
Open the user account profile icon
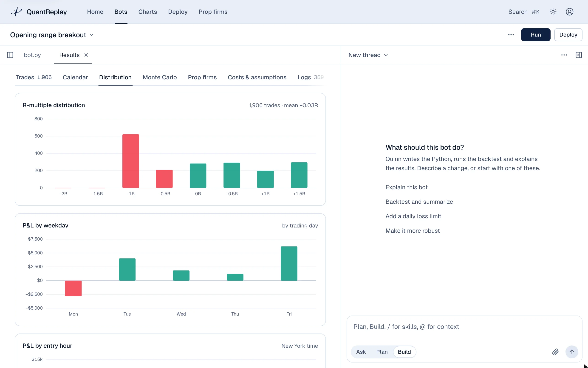pyautogui.click(x=570, y=12)
